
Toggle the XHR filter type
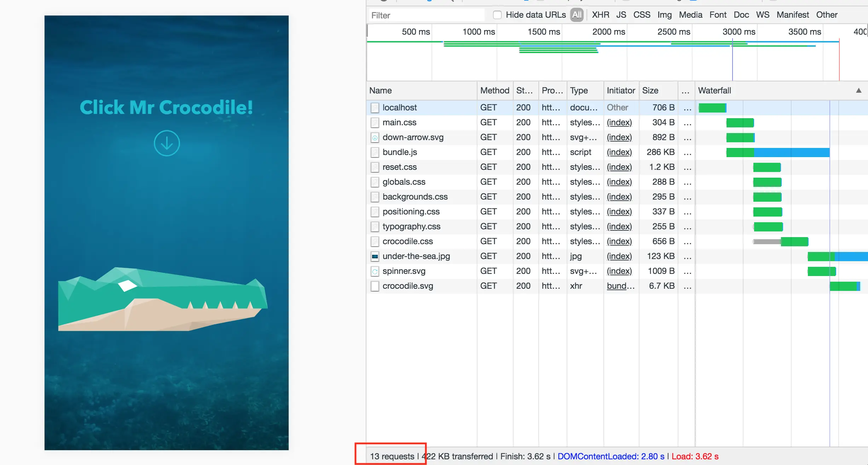click(x=600, y=15)
